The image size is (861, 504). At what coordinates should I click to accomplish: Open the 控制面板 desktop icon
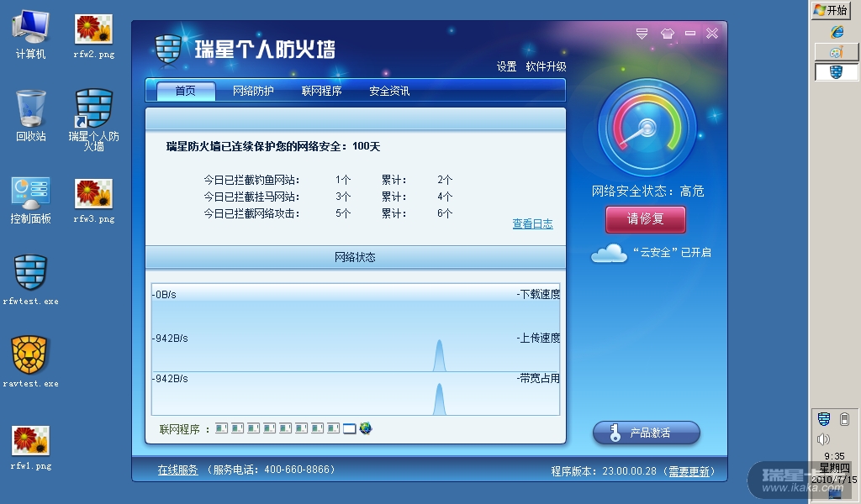(x=31, y=200)
